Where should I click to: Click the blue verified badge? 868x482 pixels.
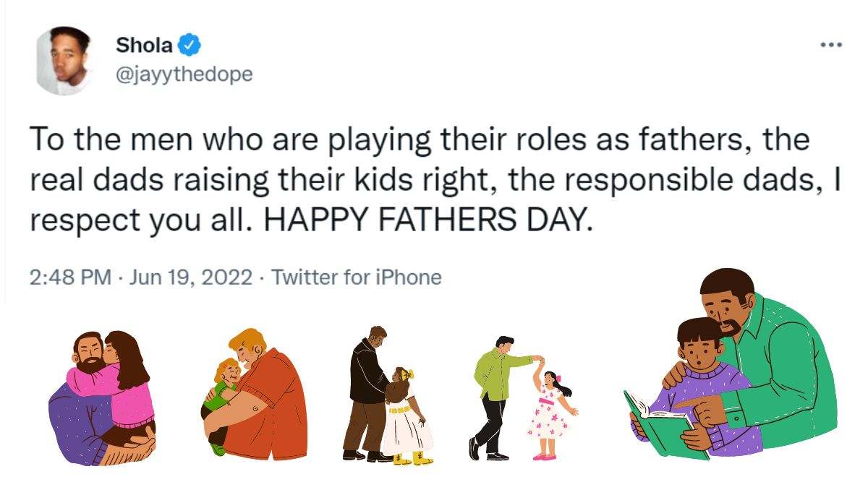pyautogui.click(x=190, y=45)
